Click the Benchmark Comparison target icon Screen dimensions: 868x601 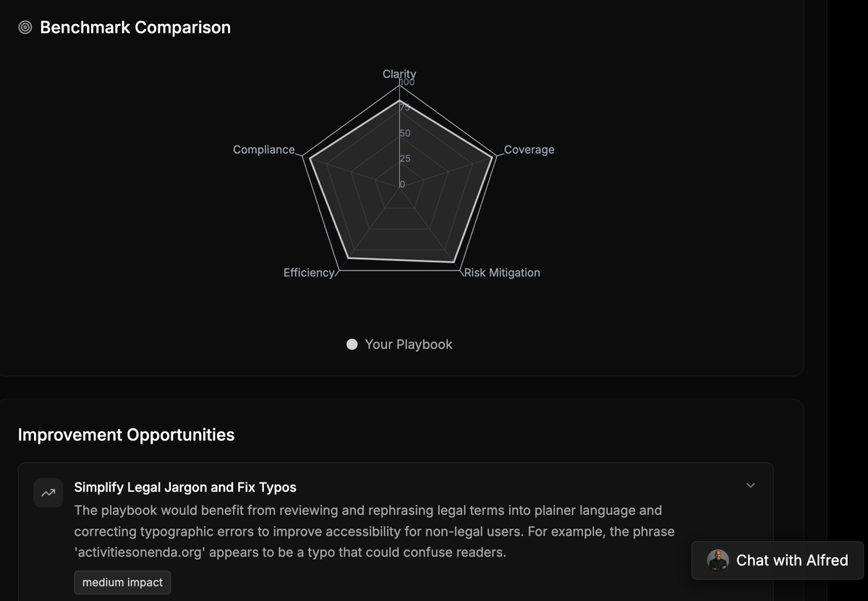(x=25, y=27)
